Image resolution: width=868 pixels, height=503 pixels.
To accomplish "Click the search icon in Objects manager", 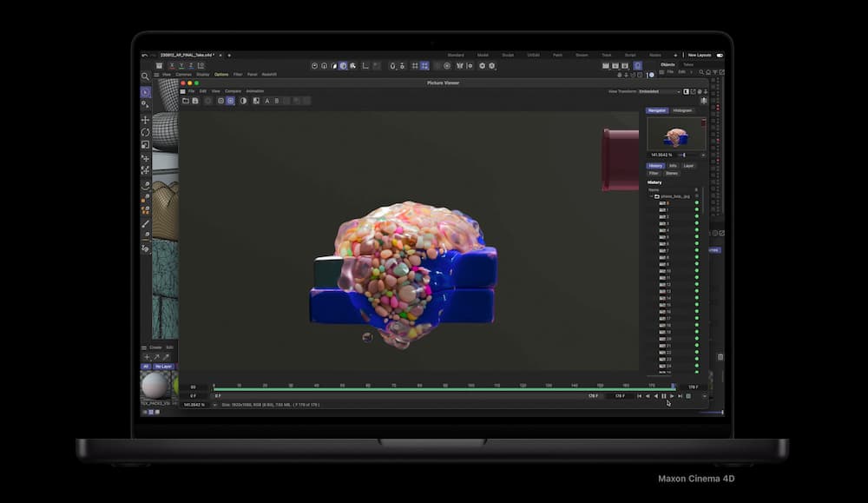I will 701,72.
